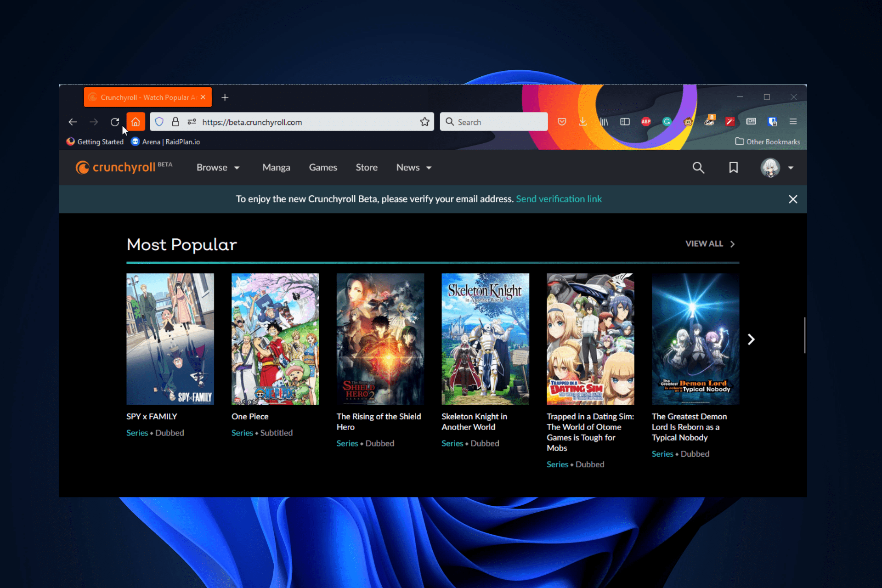Click the One Piece title text
This screenshot has height=588, width=882.
250,417
